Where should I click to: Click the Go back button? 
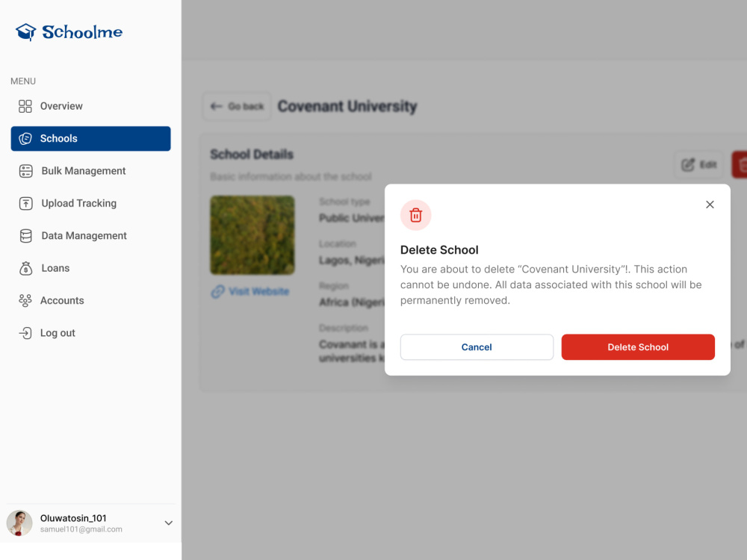click(x=238, y=106)
